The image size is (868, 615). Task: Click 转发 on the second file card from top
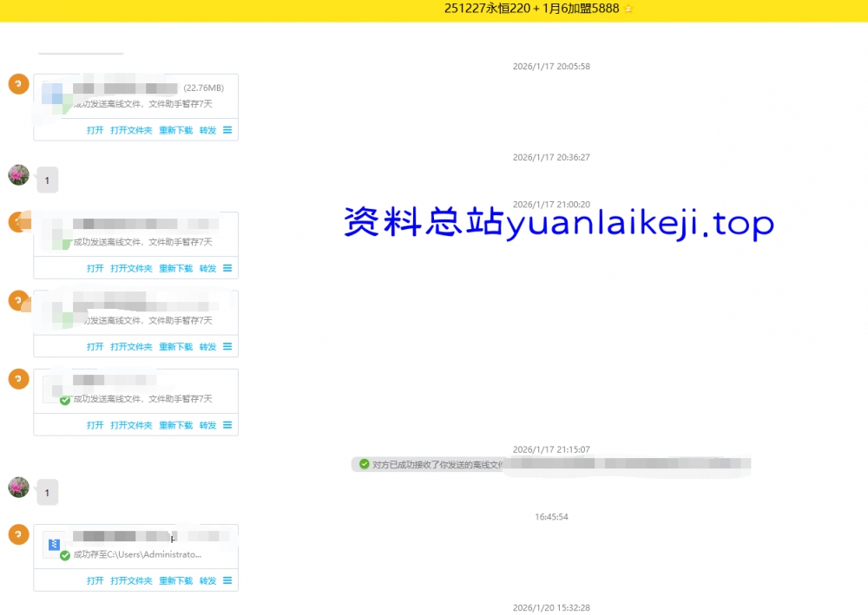coord(207,269)
